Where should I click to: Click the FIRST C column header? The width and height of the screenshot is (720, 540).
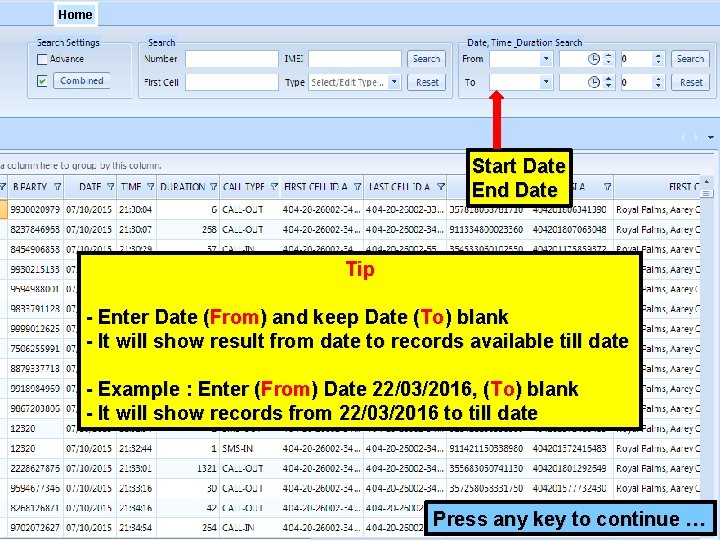click(x=657, y=187)
